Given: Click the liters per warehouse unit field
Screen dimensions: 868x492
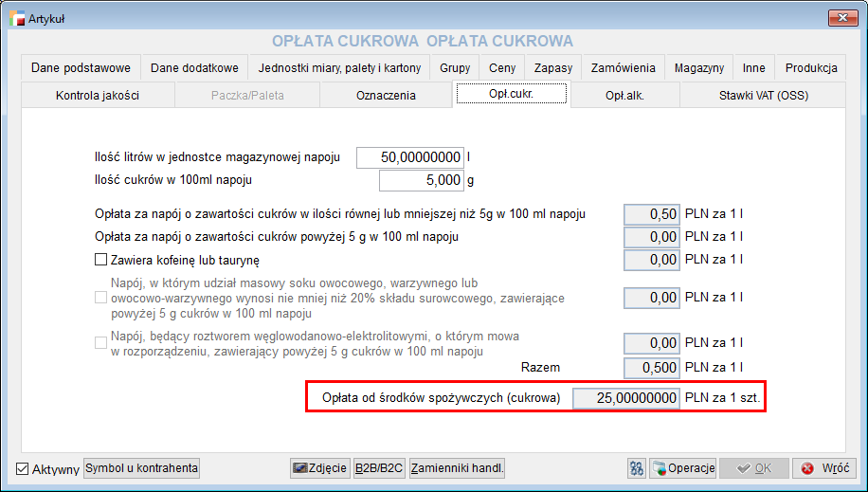Looking at the screenshot, I should coord(410,157).
